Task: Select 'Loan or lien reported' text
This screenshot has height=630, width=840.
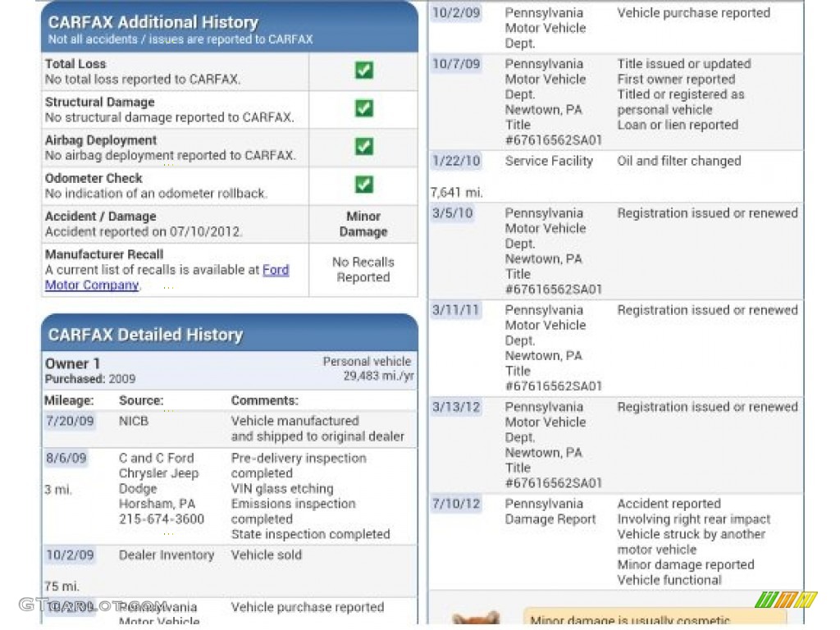Action: 678,125
